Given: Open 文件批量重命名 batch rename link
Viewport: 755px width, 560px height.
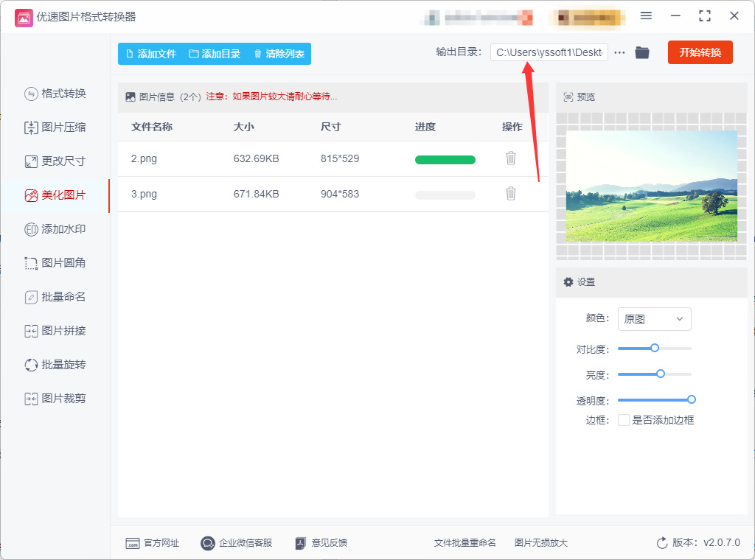Looking at the screenshot, I should tap(465, 543).
